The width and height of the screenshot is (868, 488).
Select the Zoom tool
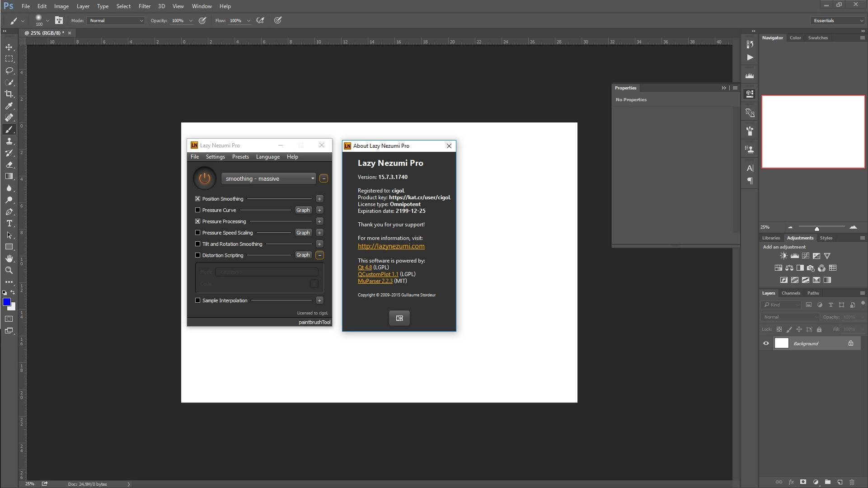pyautogui.click(x=9, y=270)
